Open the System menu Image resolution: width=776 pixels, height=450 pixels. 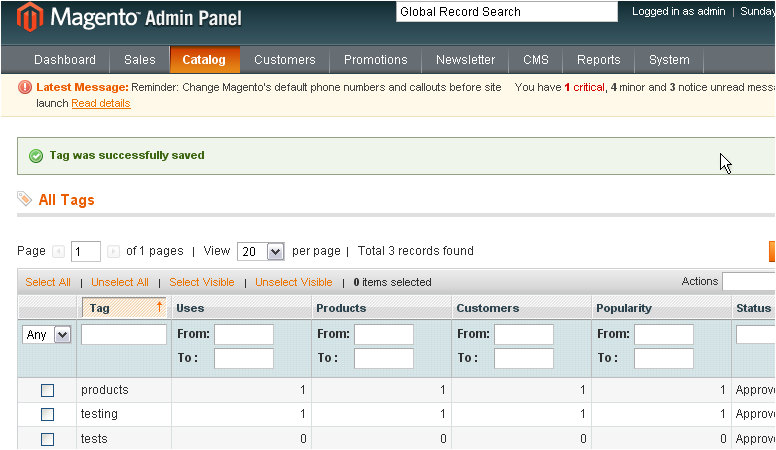tap(669, 60)
